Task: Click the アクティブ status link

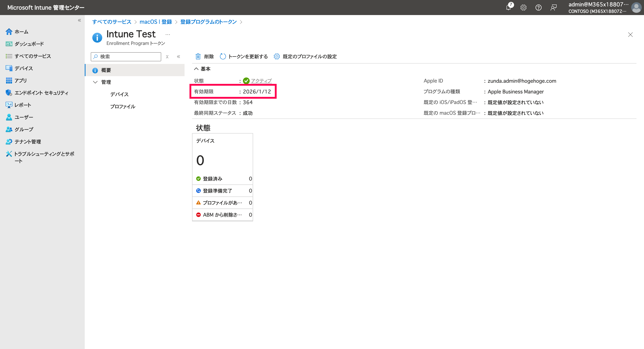Action: click(261, 81)
